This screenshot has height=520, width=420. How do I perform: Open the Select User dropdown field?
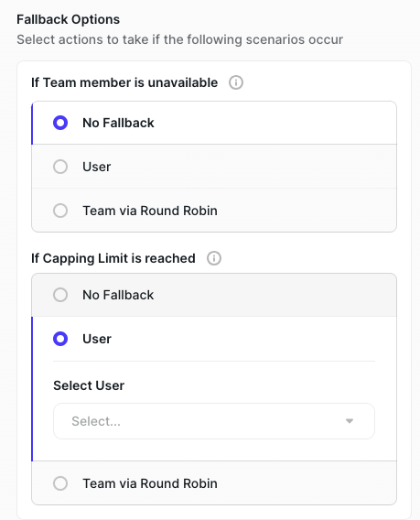point(214,421)
